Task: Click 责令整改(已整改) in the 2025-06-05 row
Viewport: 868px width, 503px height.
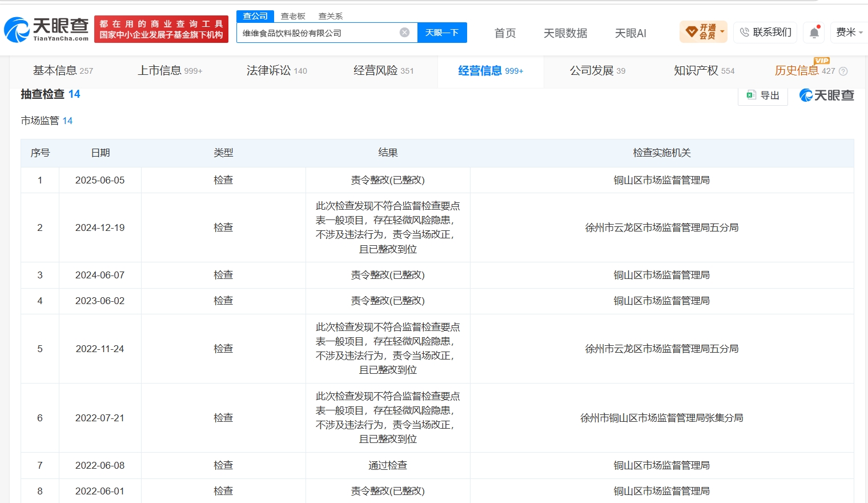Action: [x=388, y=180]
